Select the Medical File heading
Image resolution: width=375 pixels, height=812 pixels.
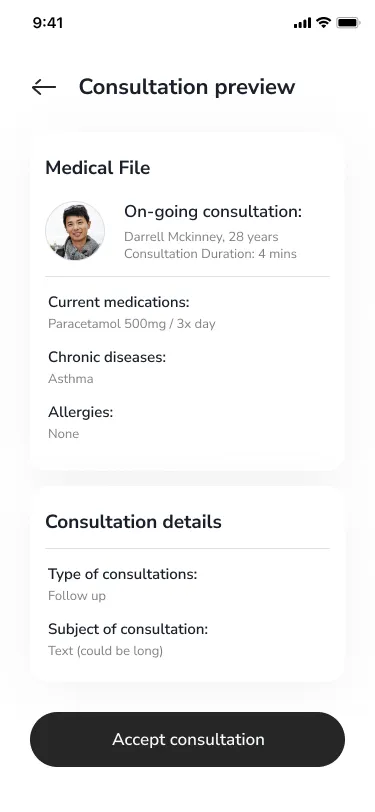98,168
